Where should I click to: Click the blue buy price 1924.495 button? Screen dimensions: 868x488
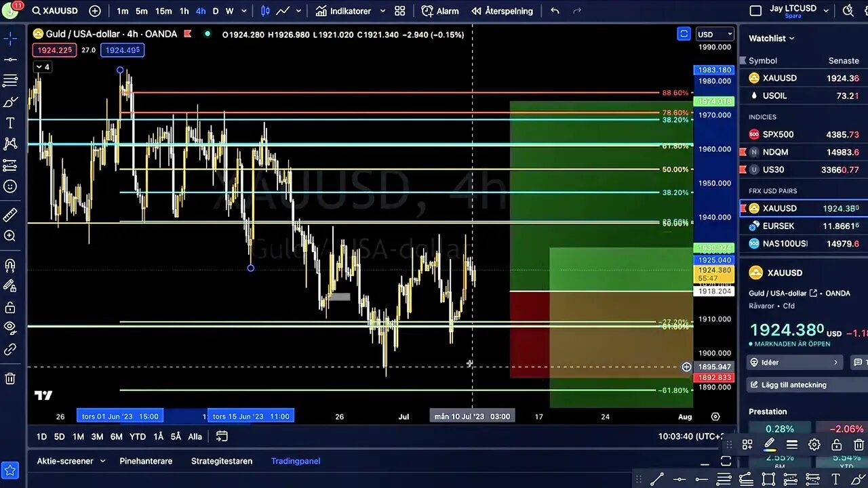pyautogui.click(x=122, y=50)
